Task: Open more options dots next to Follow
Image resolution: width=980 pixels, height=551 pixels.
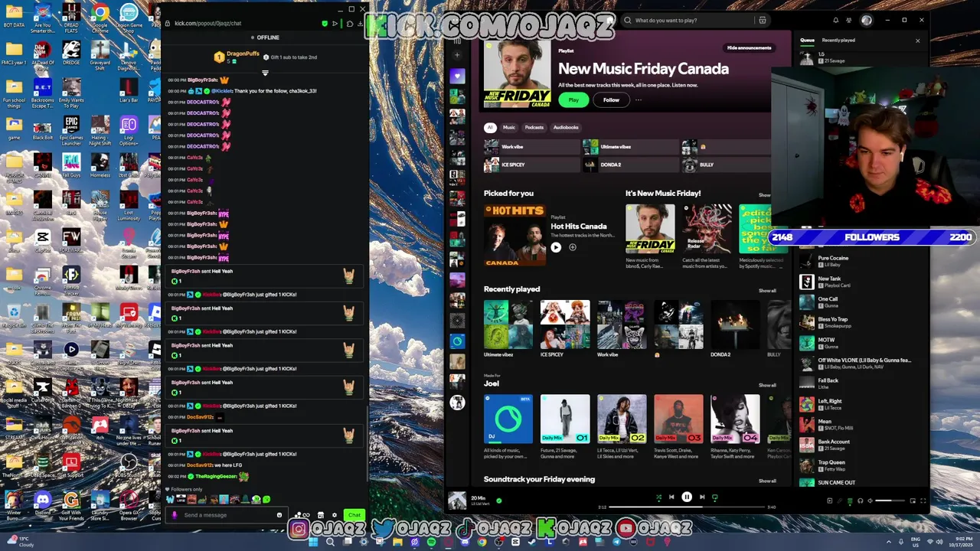Action: coord(638,99)
